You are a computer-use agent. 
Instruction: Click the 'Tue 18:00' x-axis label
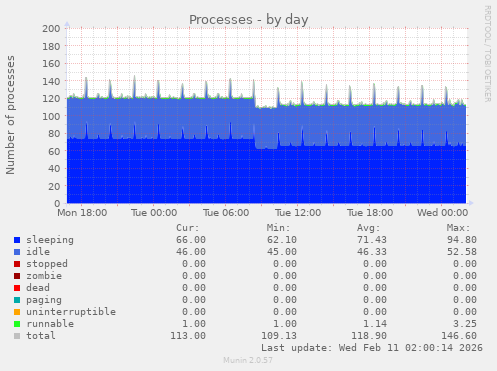tap(370, 213)
